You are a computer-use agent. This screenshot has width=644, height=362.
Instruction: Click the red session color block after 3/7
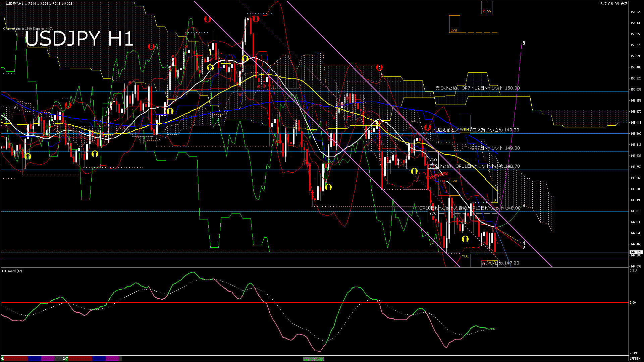80,359
